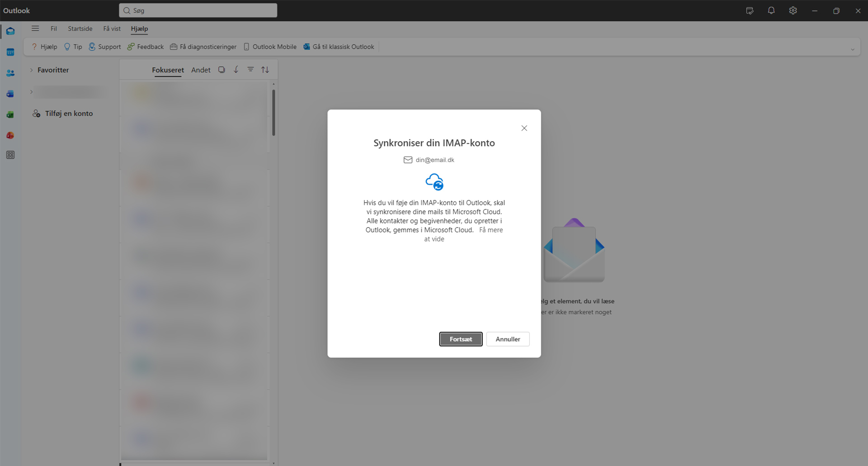Click the message list scrollbar

274,113
